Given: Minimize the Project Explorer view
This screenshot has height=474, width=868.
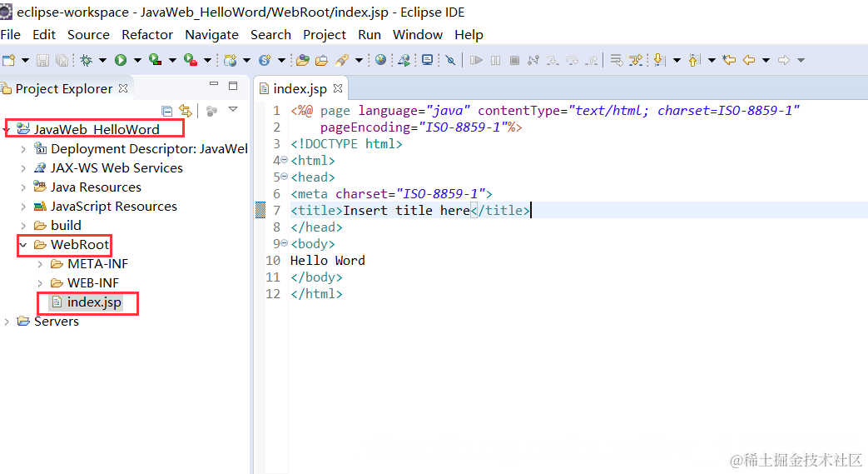Looking at the screenshot, I should [x=214, y=83].
